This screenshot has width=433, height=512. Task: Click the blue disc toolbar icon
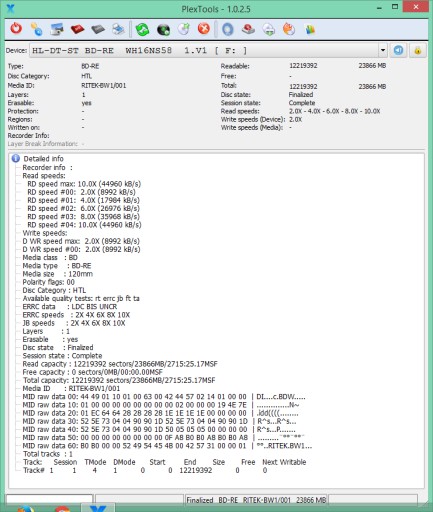pos(228,29)
